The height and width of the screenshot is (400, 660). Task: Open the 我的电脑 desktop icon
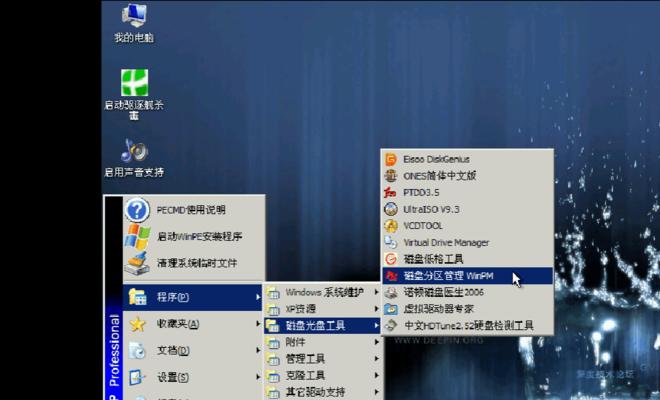click(x=134, y=23)
